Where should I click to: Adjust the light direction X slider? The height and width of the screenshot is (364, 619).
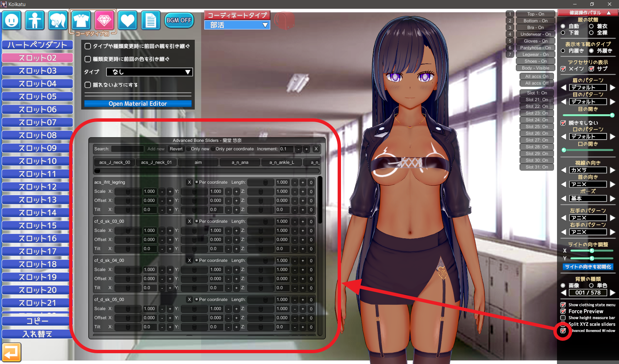point(591,251)
